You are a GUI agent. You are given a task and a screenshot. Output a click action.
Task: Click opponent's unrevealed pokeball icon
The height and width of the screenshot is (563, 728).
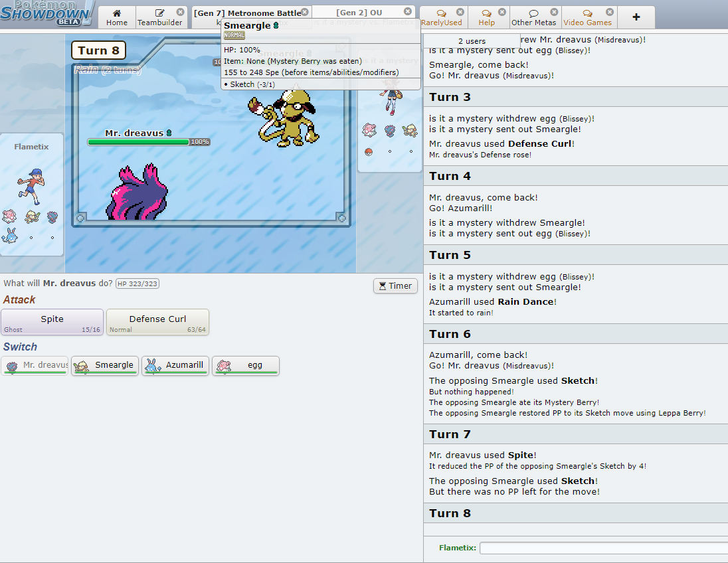369,151
